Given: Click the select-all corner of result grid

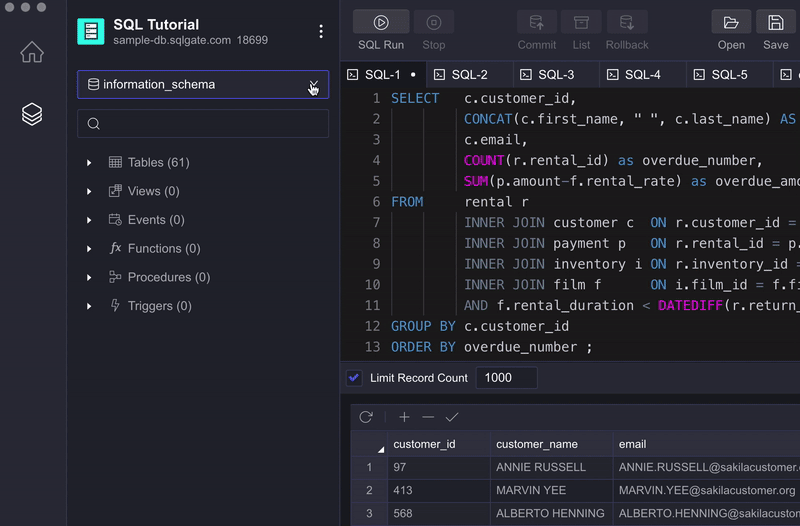Looking at the screenshot, I should click(369, 444).
